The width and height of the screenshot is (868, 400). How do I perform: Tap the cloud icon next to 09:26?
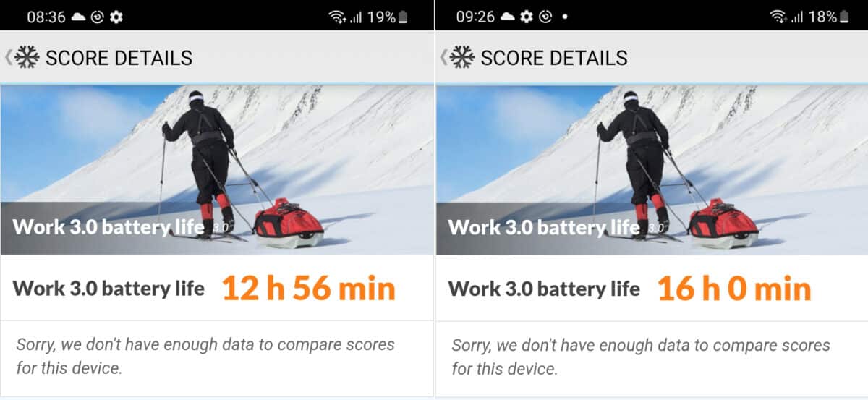pos(508,17)
